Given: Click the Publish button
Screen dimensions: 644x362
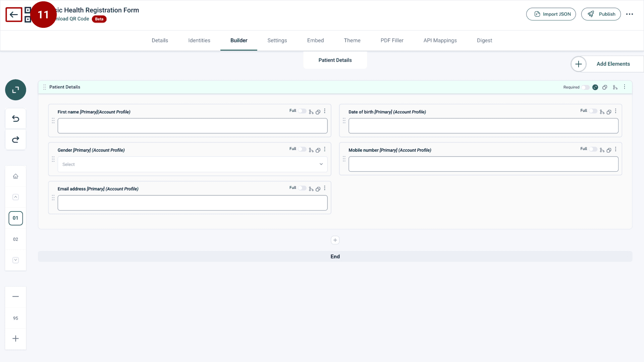Looking at the screenshot, I should click(601, 14).
